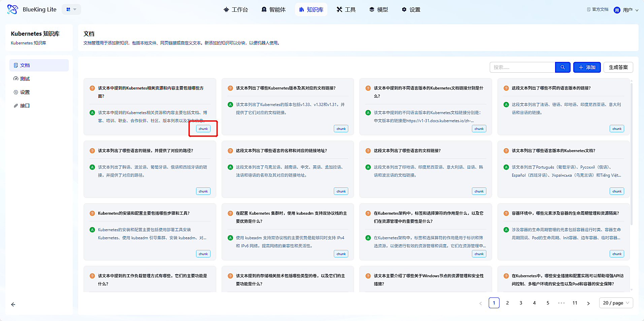Open the 智能体 top navigation tab
This screenshot has width=644, height=321.
click(x=273, y=10)
